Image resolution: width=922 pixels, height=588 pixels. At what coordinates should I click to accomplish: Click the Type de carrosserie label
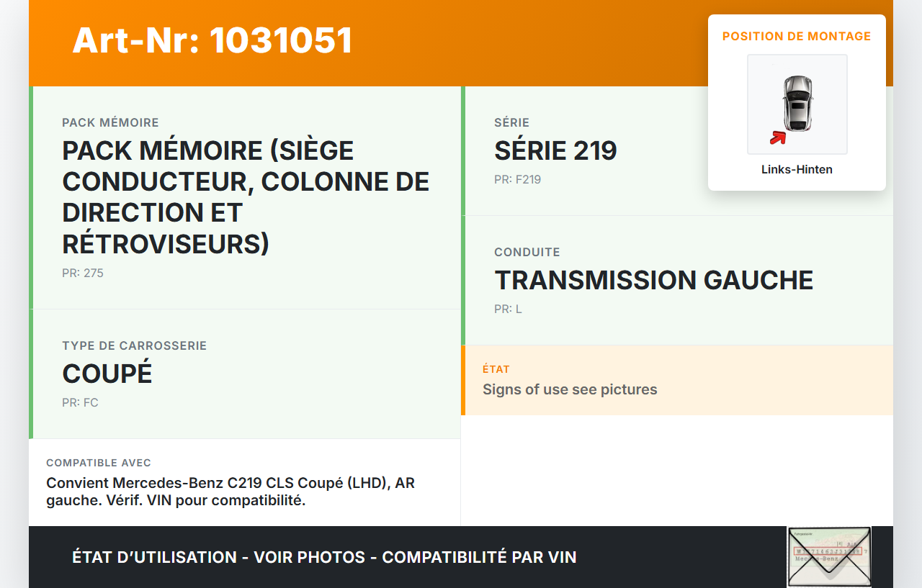coord(135,345)
